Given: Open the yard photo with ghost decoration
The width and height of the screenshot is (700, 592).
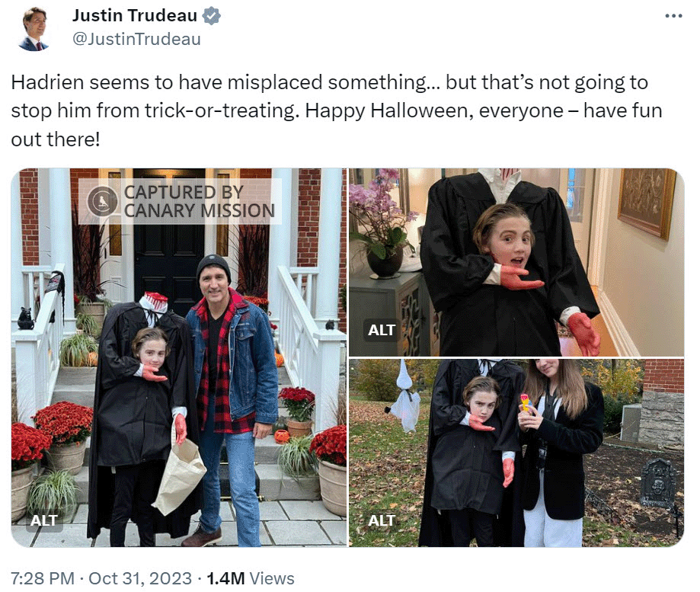Looking at the screenshot, I should tap(516, 453).
